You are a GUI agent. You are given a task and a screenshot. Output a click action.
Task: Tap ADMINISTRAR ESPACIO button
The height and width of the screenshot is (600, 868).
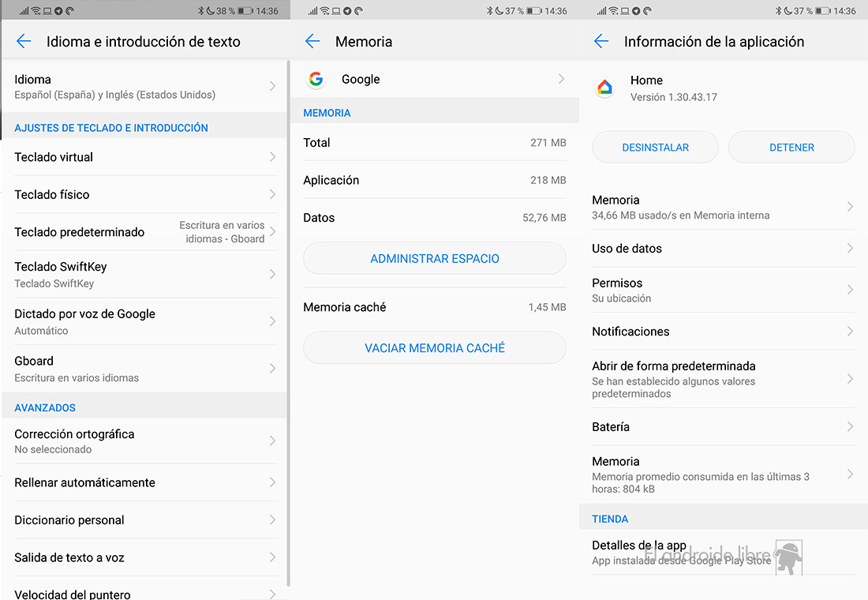pos(434,258)
